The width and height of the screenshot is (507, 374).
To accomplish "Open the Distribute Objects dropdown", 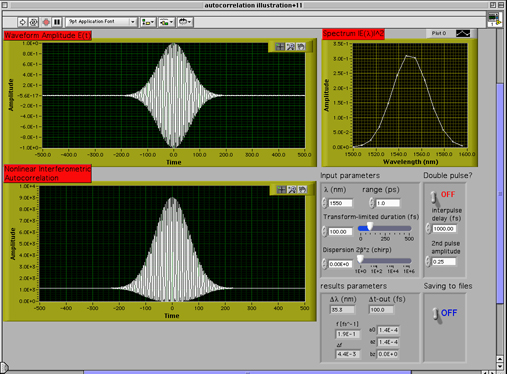I will [x=166, y=22].
